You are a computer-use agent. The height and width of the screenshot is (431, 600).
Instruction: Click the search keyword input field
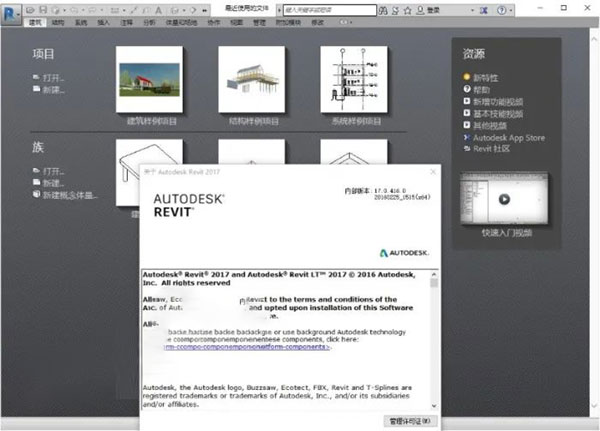tap(330, 10)
